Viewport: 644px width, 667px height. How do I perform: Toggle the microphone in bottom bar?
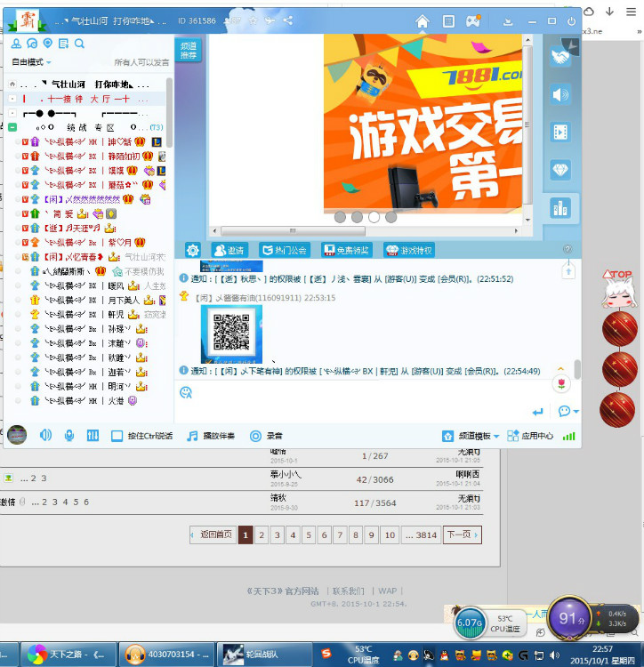[68, 435]
